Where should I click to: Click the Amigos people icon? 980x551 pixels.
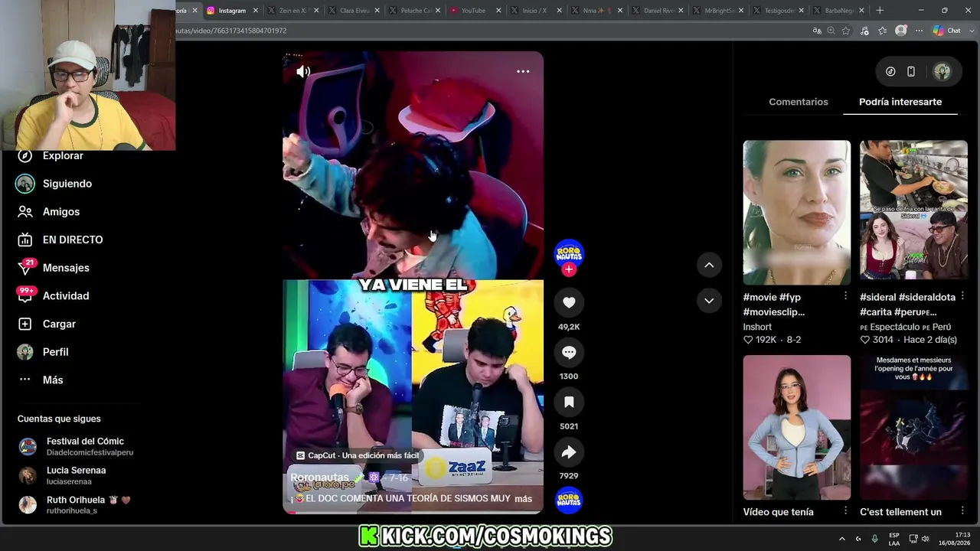click(25, 212)
